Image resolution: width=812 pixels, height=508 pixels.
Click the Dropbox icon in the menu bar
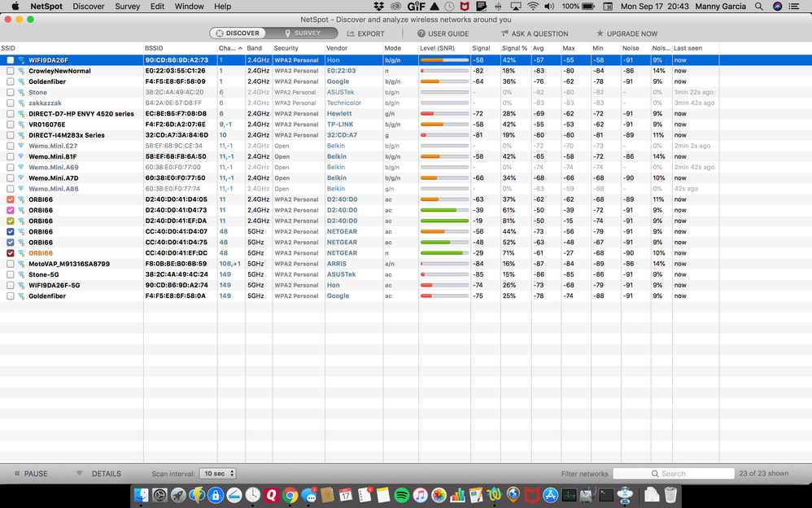[x=378, y=7]
